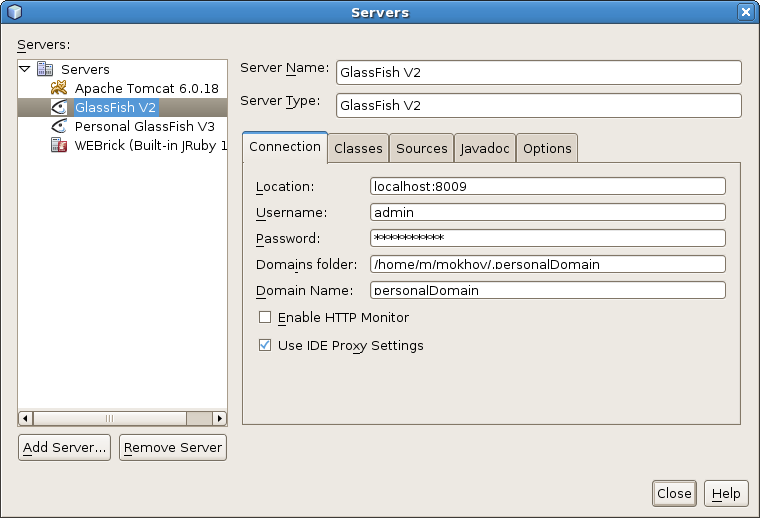760x518 pixels.
Task: Enable the HTTP Monitor checkbox
Action: pyautogui.click(x=265, y=318)
